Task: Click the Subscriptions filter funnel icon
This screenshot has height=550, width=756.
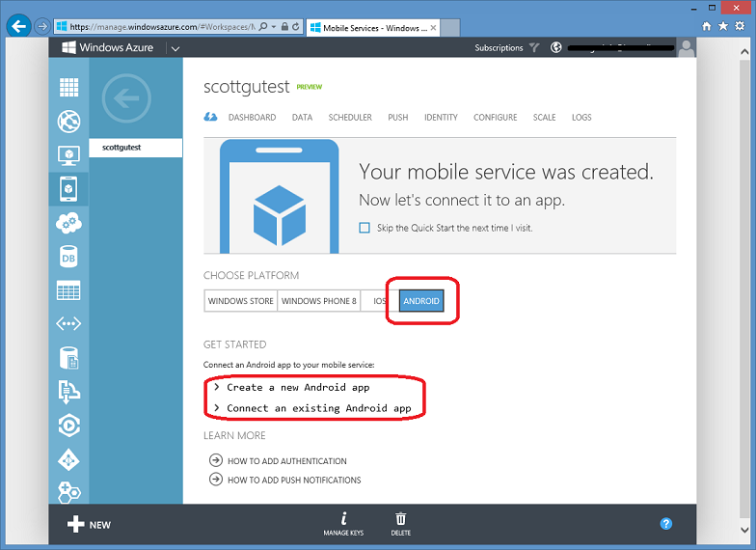Action: (x=534, y=47)
